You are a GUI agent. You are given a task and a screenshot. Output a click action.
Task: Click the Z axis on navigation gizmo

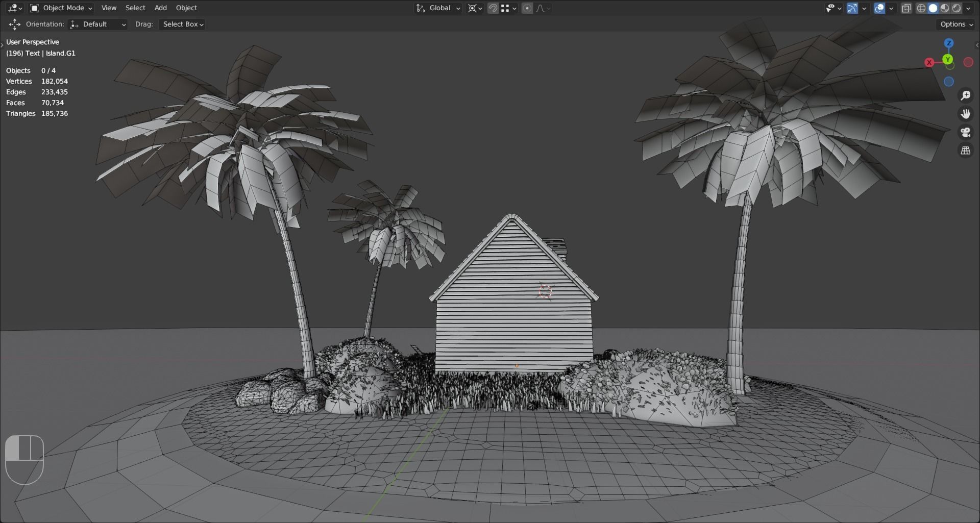pyautogui.click(x=949, y=43)
